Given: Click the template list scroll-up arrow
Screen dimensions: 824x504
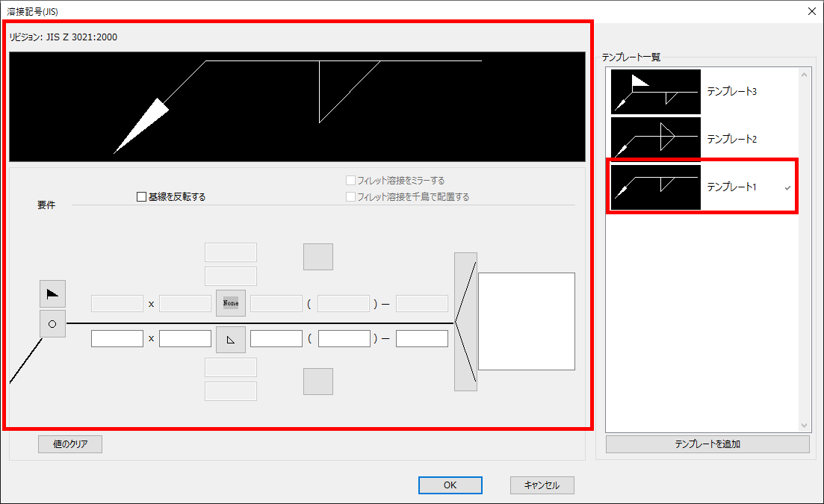Looking at the screenshot, I should (x=804, y=75).
